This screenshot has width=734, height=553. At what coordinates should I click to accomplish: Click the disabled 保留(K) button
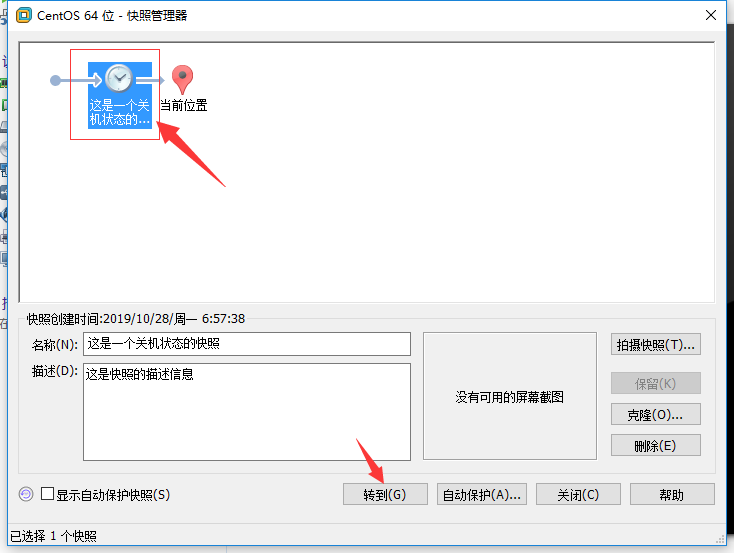pyautogui.click(x=655, y=383)
